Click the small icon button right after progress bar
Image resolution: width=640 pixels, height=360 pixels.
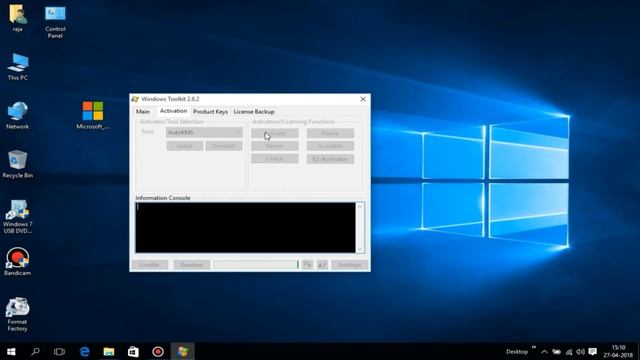pyautogui.click(x=307, y=265)
